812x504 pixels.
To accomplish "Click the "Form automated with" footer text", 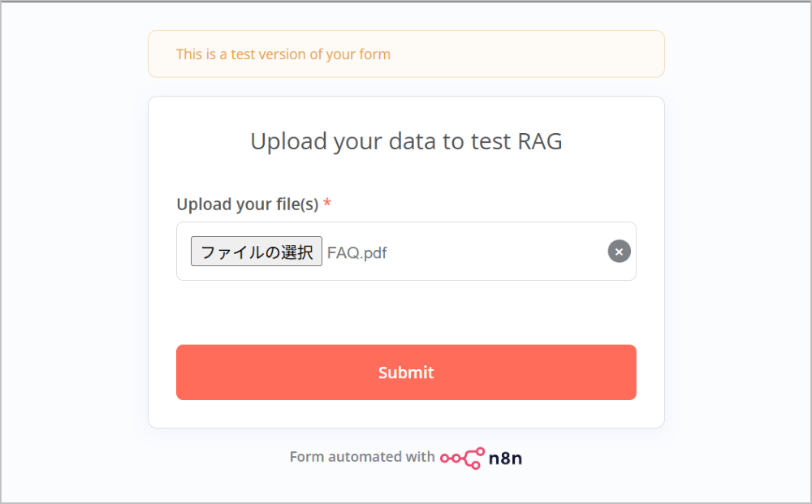I will (362, 457).
